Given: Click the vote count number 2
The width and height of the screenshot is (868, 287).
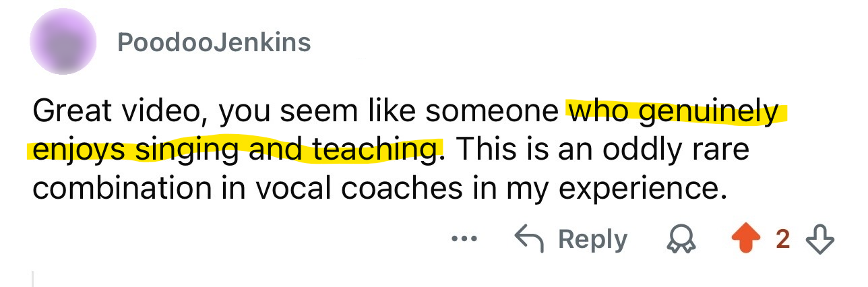Looking at the screenshot, I should click(782, 239).
